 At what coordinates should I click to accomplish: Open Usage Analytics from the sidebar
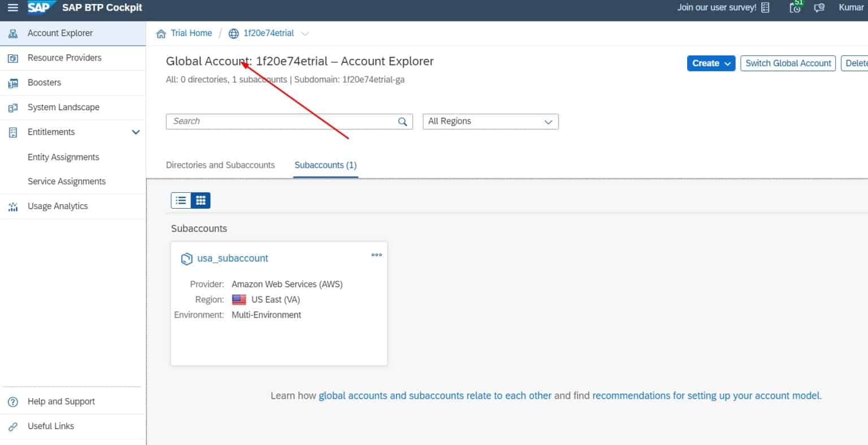click(58, 206)
